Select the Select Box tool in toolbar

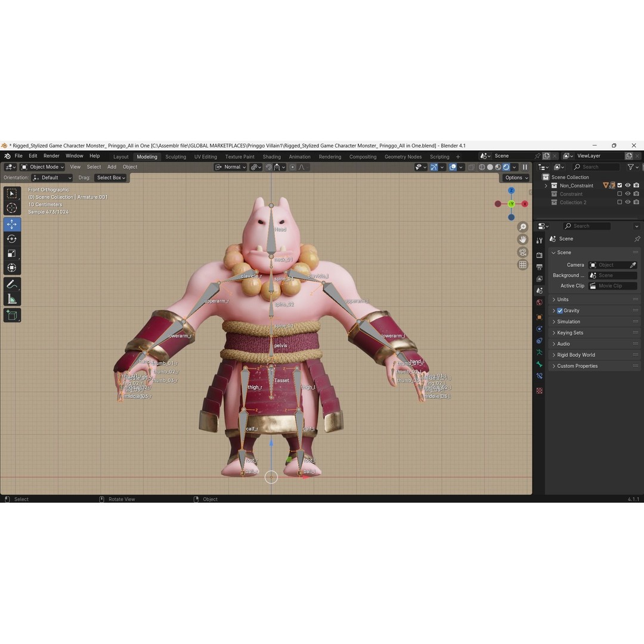click(x=12, y=193)
